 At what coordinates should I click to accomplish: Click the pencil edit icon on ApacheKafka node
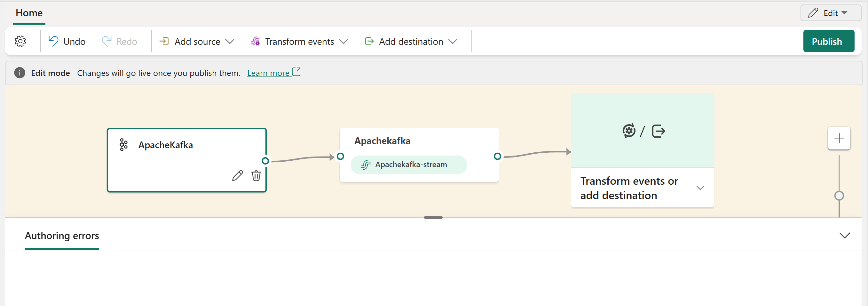[x=237, y=175]
